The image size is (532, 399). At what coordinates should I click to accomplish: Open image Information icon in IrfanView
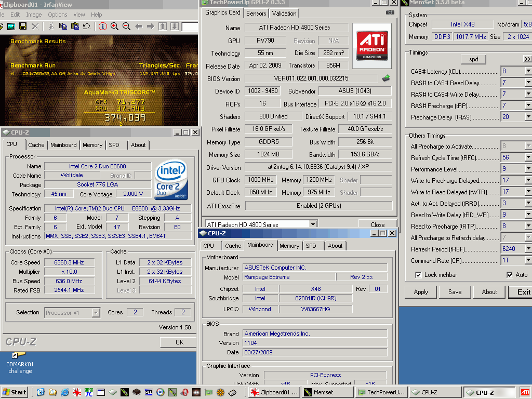102,26
